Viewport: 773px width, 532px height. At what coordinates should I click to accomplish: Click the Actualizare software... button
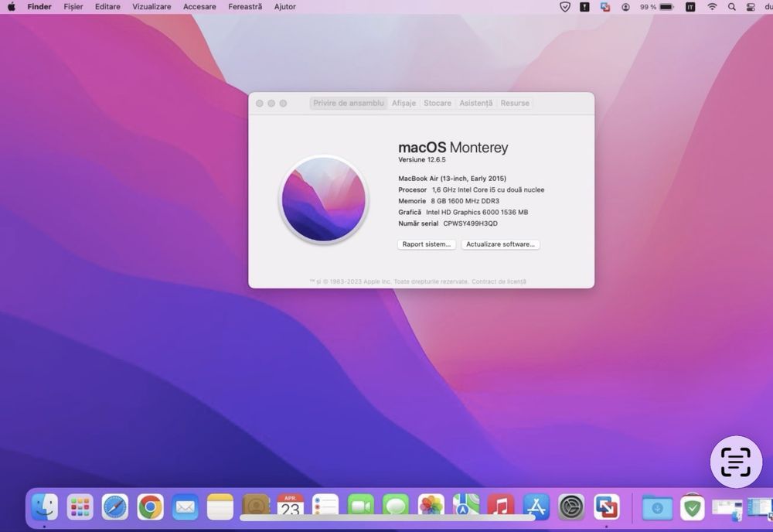coord(500,244)
